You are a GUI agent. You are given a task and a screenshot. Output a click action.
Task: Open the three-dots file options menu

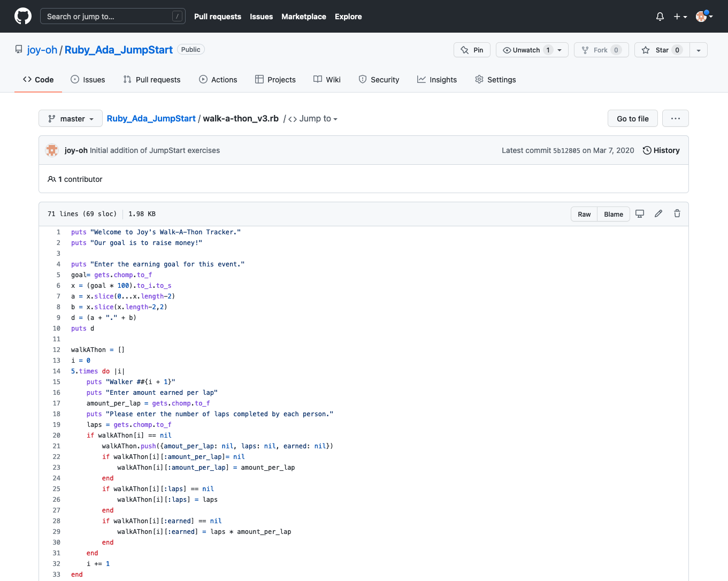click(x=675, y=119)
